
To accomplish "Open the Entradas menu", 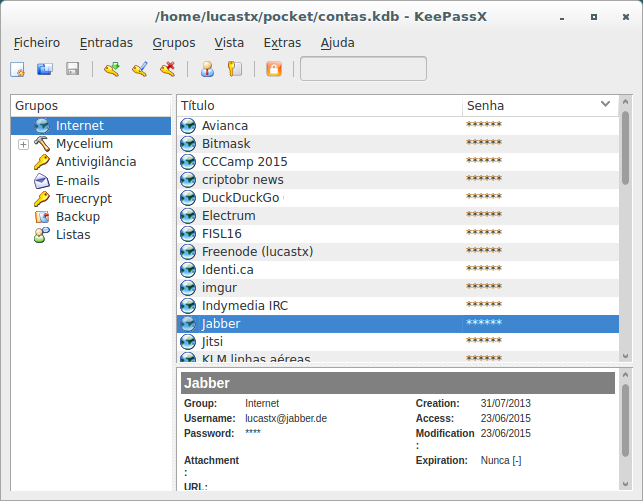I will [x=106, y=43].
